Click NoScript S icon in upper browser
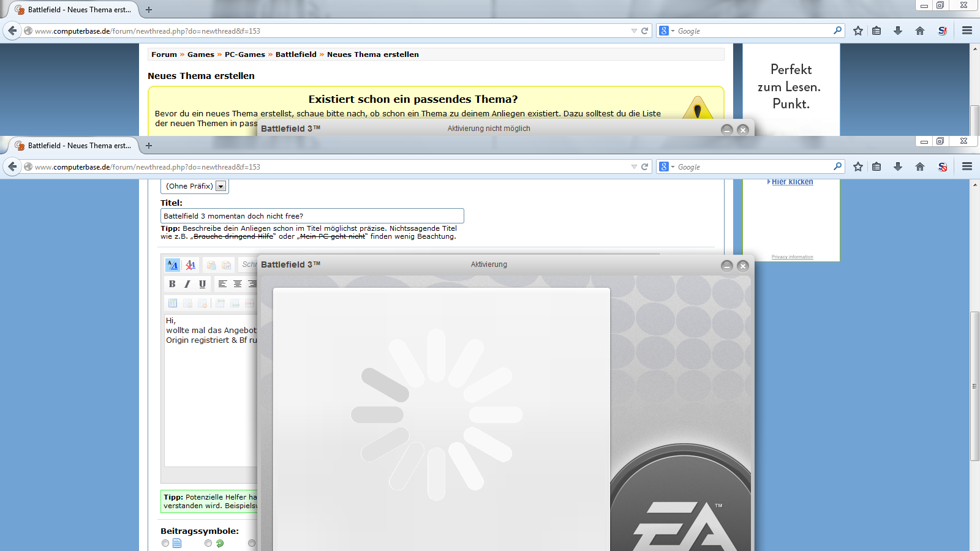980x551 pixels. pyautogui.click(x=943, y=31)
